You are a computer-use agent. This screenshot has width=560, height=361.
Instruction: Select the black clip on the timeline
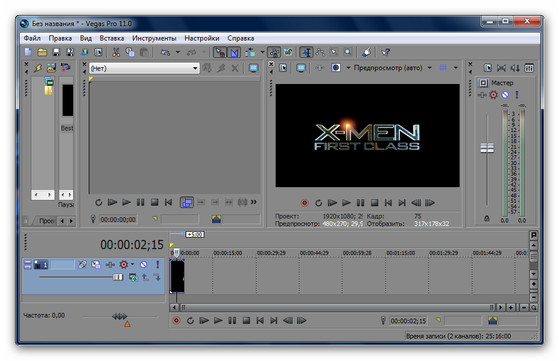point(177,276)
